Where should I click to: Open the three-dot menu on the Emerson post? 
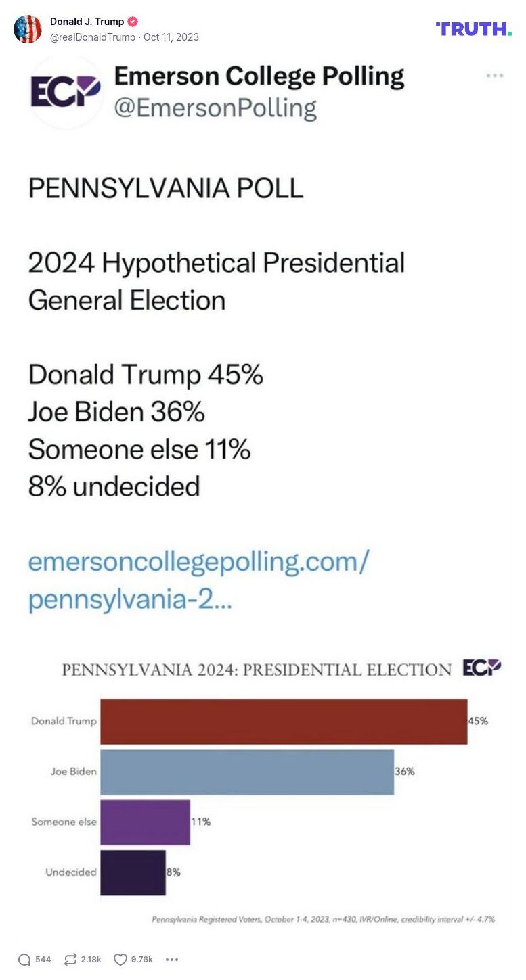tap(496, 76)
